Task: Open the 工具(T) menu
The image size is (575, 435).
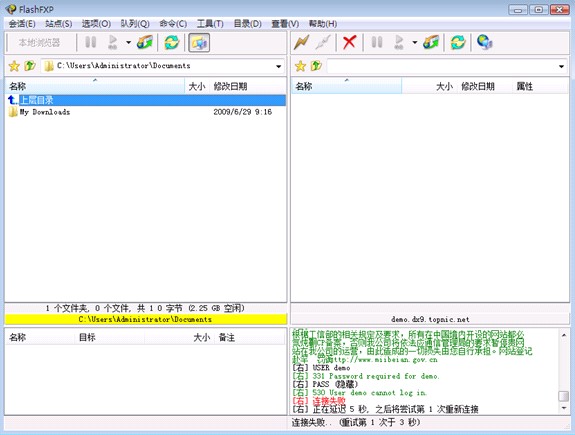Action: click(x=210, y=24)
